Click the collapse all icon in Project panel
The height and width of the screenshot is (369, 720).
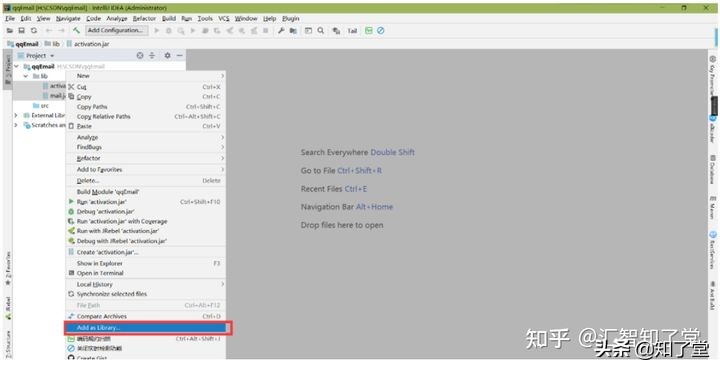coord(152,56)
